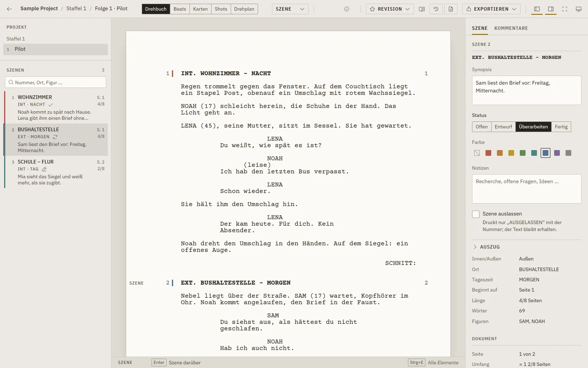The height and width of the screenshot is (368, 588).
Task: Select the SCHULE – FLUR scene in list
Action: (x=56, y=172)
